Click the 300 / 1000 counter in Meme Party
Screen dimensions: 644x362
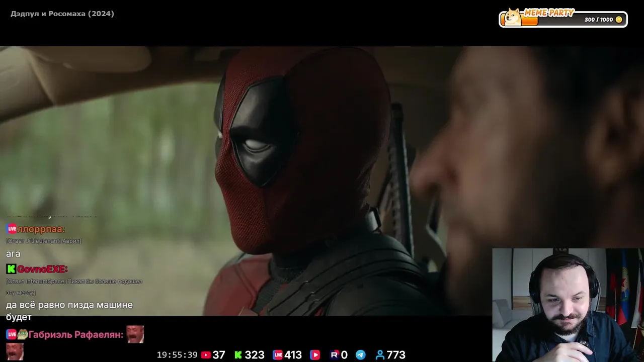(599, 20)
